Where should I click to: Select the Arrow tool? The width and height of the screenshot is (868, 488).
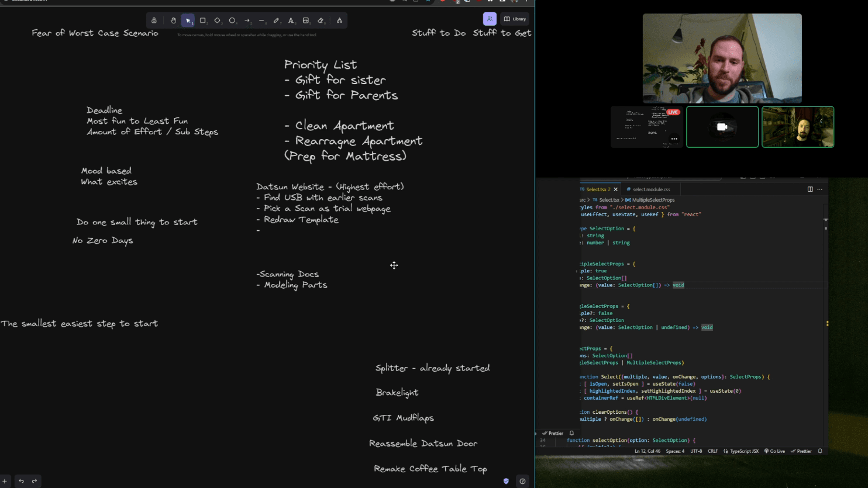tap(247, 20)
